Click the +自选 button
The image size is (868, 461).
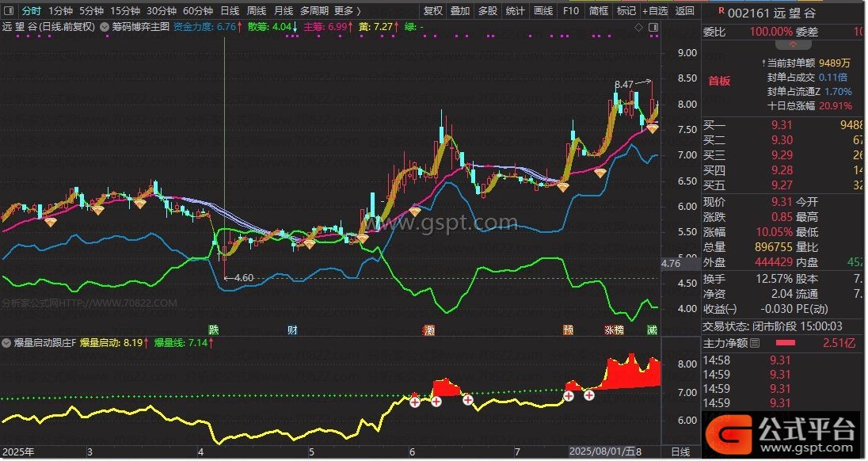(x=655, y=11)
